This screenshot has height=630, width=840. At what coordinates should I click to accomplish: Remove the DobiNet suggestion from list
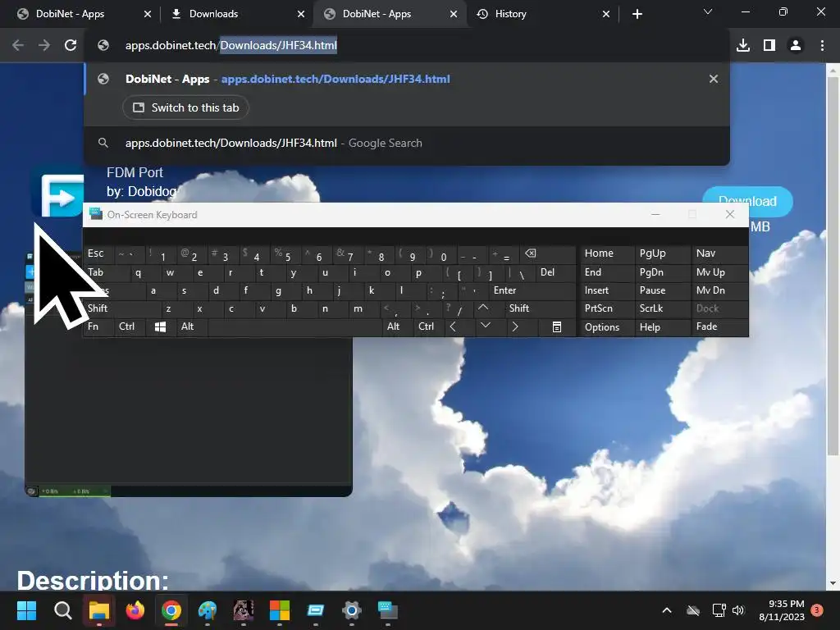[714, 79]
